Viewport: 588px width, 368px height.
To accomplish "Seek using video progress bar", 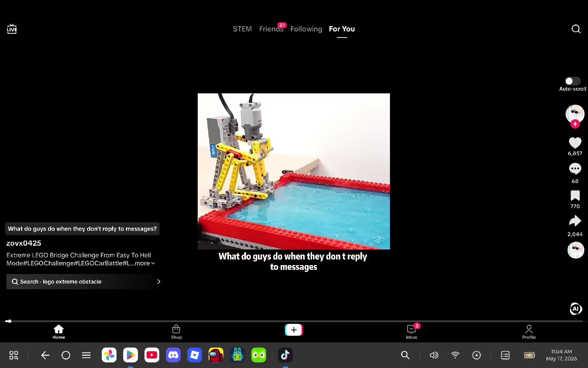I will (294, 321).
